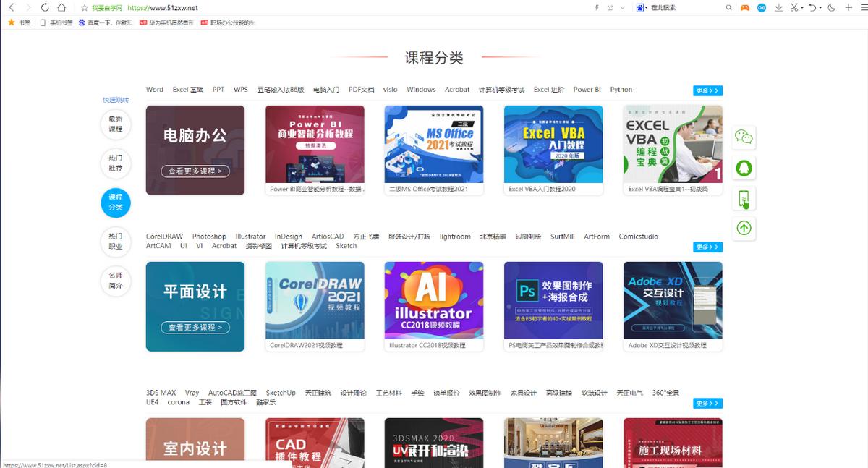The height and width of the screenshot is (468, 868).
Task: Click 查看更多课程 on the 平面设计 card
Action: tap(195, 327)
